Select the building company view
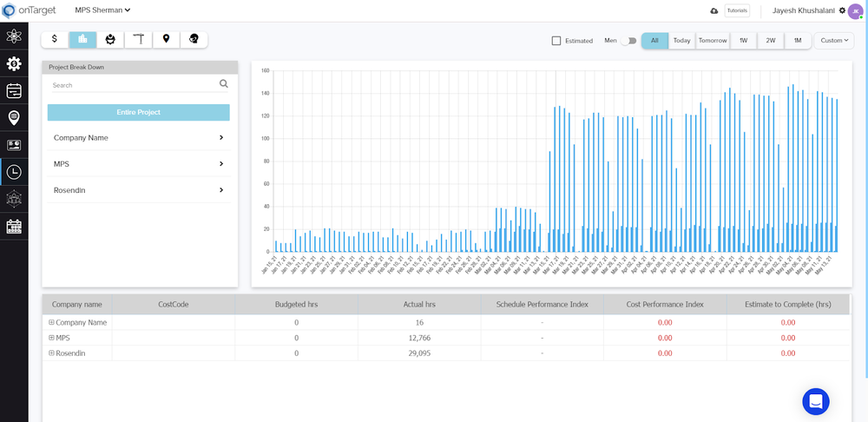Viewport: 868px width, 422px height. point(83,39)
